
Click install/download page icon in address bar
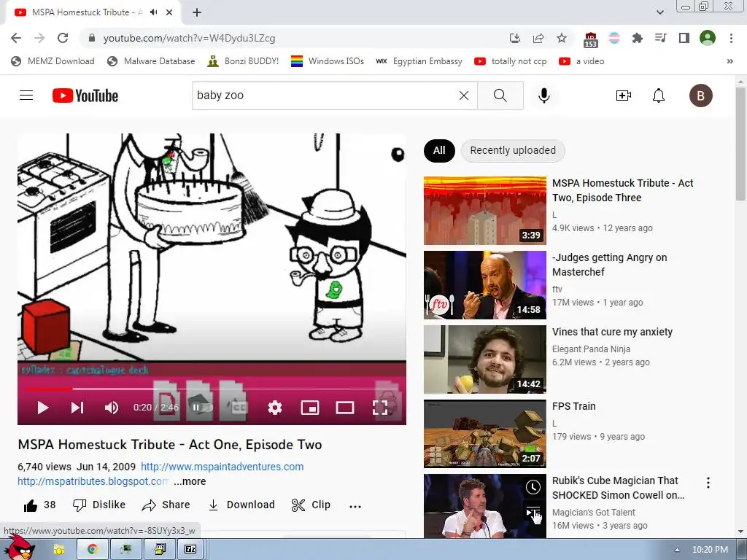point(514,38)
